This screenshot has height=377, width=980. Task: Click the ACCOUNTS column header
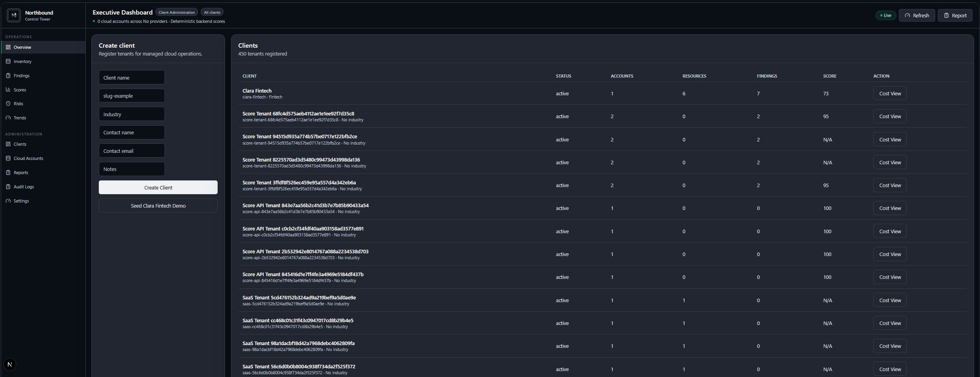[622, 76]
